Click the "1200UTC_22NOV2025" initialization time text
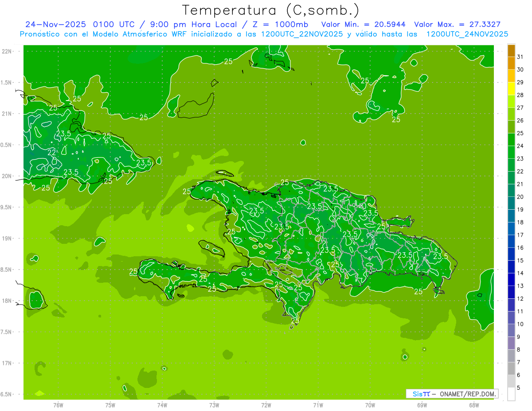The height and width of the screenshot is (411, 532). pyautogui.click(x=302, y=34)
